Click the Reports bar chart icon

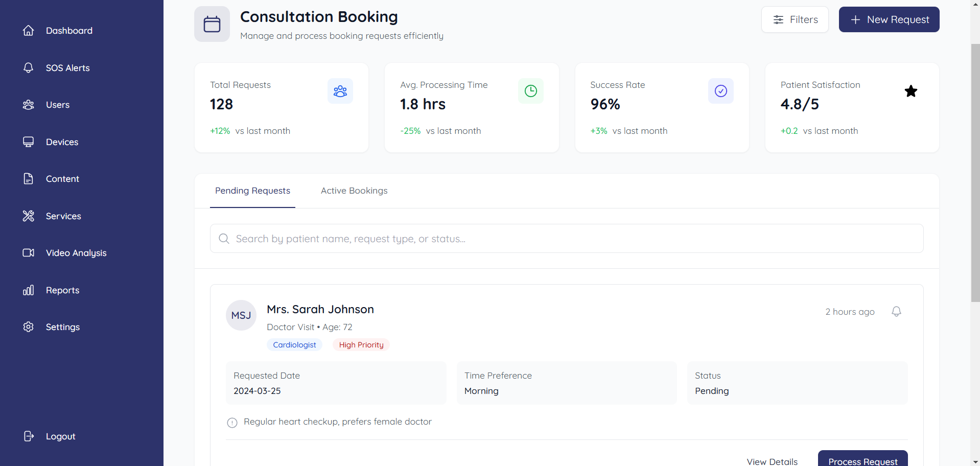click(29, 290)
